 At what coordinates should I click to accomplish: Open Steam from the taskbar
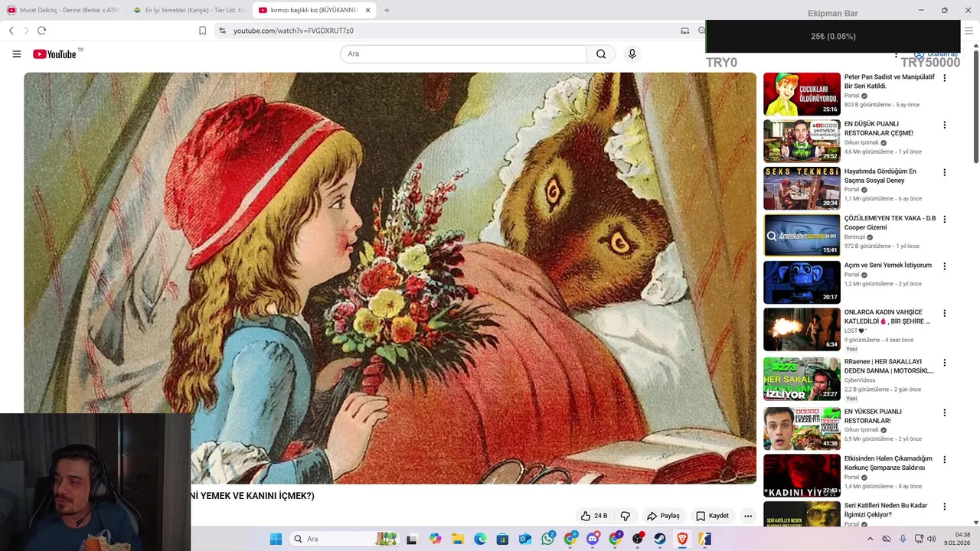coord(659,539)
